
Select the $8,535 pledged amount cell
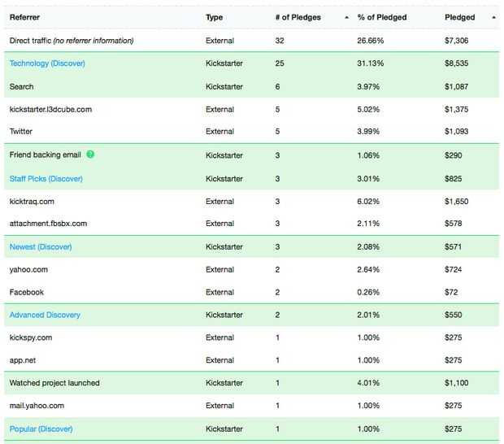(x=457, y=63)
